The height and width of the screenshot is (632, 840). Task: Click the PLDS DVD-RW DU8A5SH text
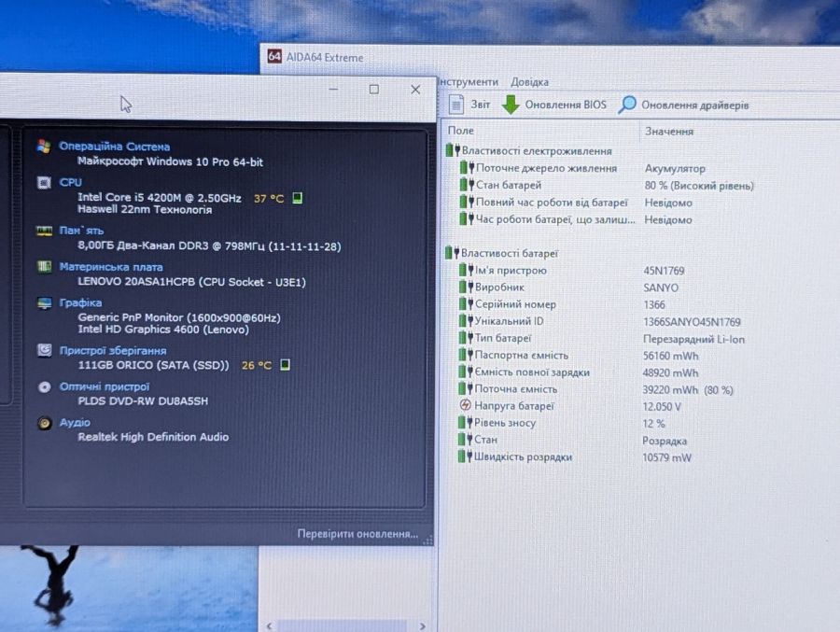coord(143,401)
